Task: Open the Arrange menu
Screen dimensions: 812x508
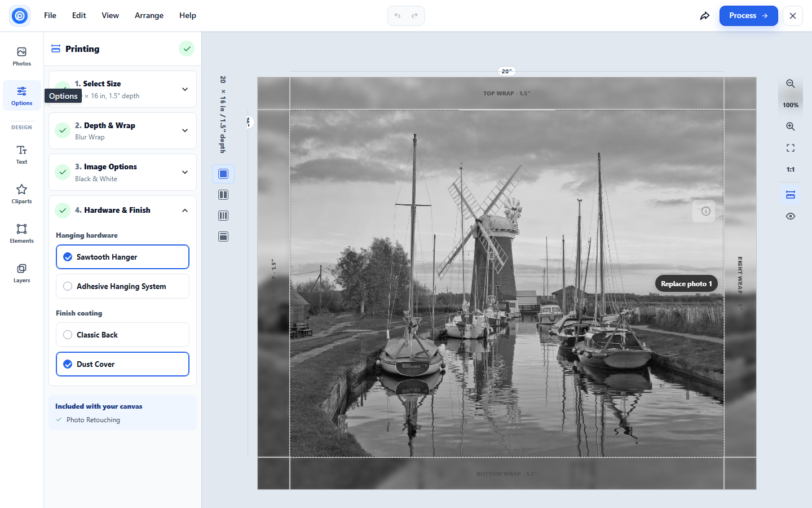Action: pos(149,15)
